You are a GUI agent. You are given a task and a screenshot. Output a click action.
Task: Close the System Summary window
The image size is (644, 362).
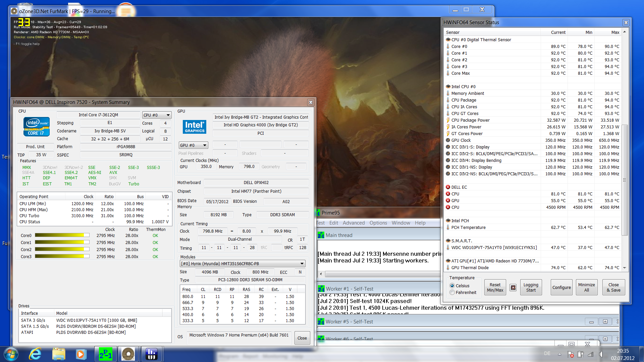[311, 102]
